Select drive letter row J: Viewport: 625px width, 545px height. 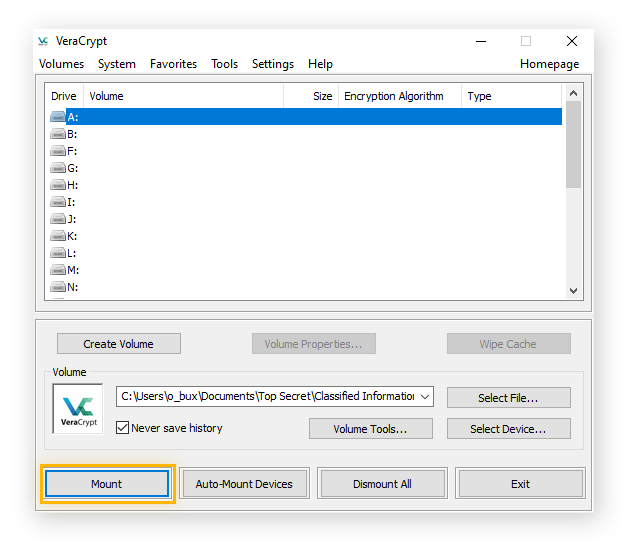306,219
